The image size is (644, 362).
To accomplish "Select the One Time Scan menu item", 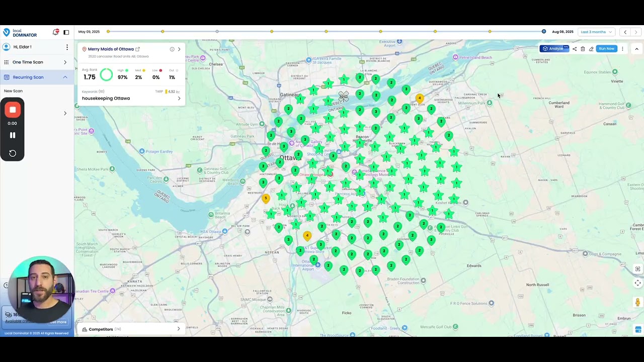I will [x=37, y=62].
